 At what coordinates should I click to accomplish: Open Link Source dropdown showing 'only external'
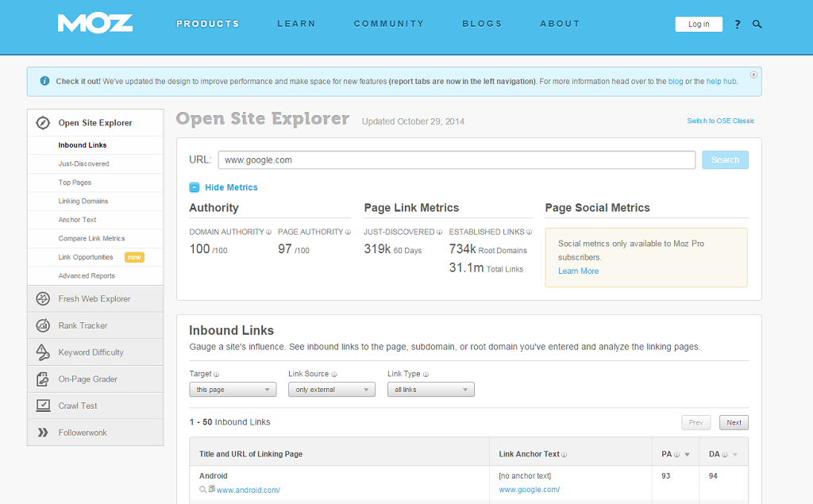[332, 390]
